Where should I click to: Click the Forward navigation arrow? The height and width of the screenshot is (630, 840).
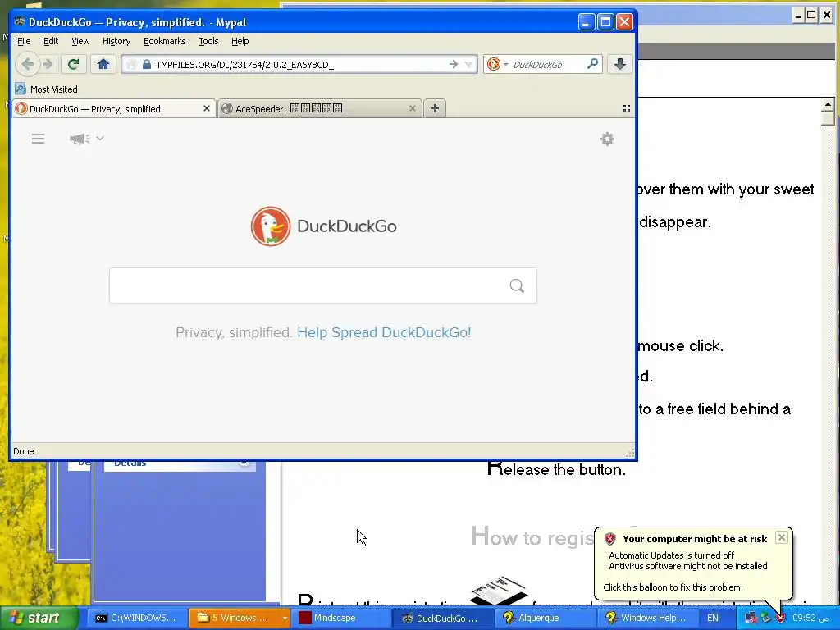[48, 64]
